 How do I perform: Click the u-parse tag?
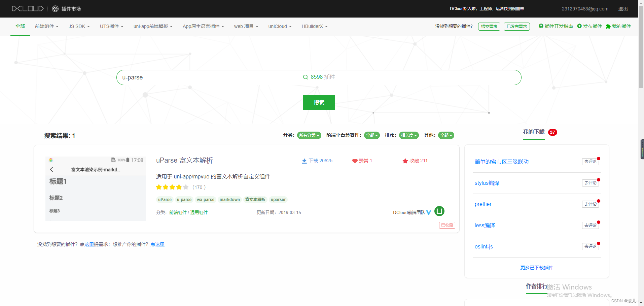(x=184, y=200)
